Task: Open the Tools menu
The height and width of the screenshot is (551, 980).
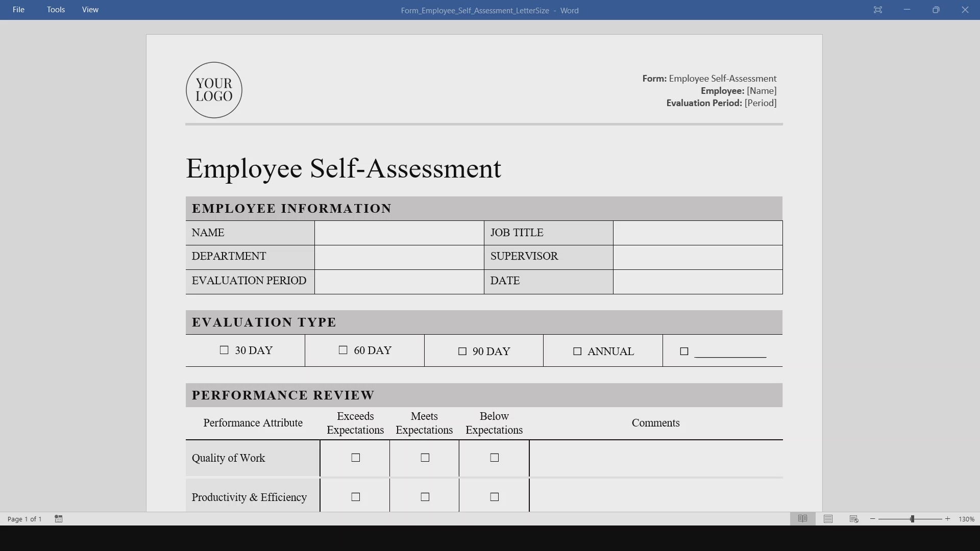Action: click(x=56, y=10)
